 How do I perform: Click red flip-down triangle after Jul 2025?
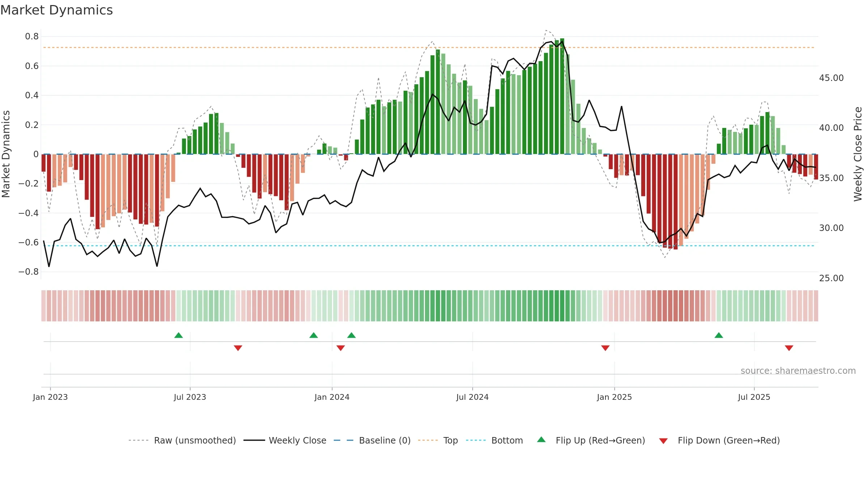coord(789,348)
